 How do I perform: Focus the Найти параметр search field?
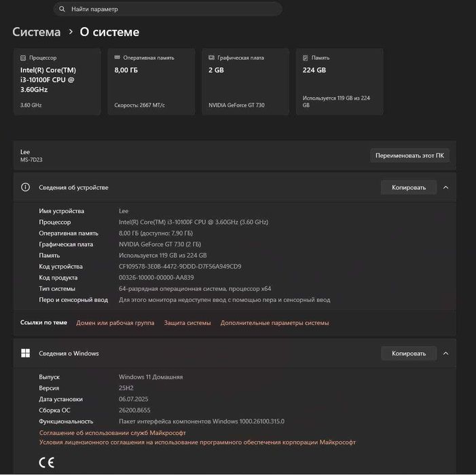(x=168, y=9)
